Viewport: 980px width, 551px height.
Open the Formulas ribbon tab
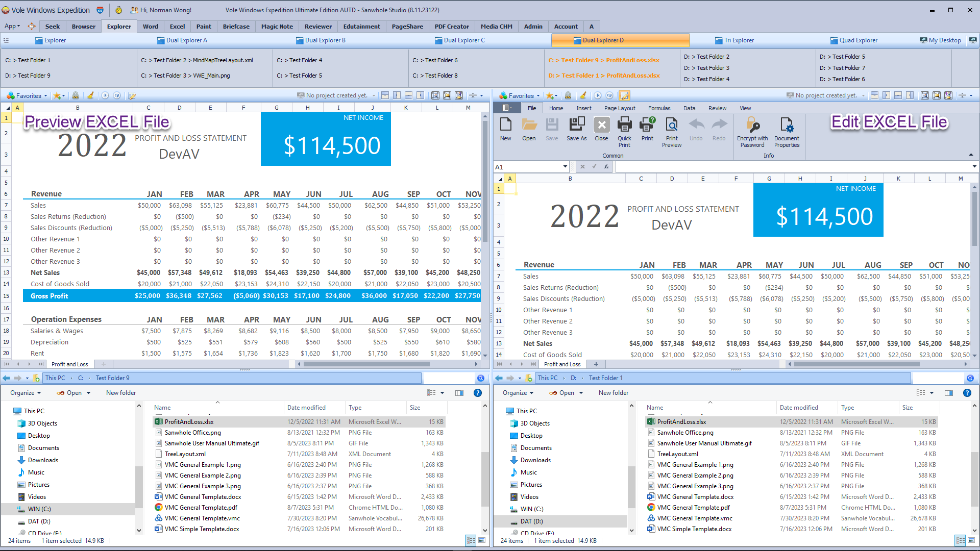click(x=659, y=108)
